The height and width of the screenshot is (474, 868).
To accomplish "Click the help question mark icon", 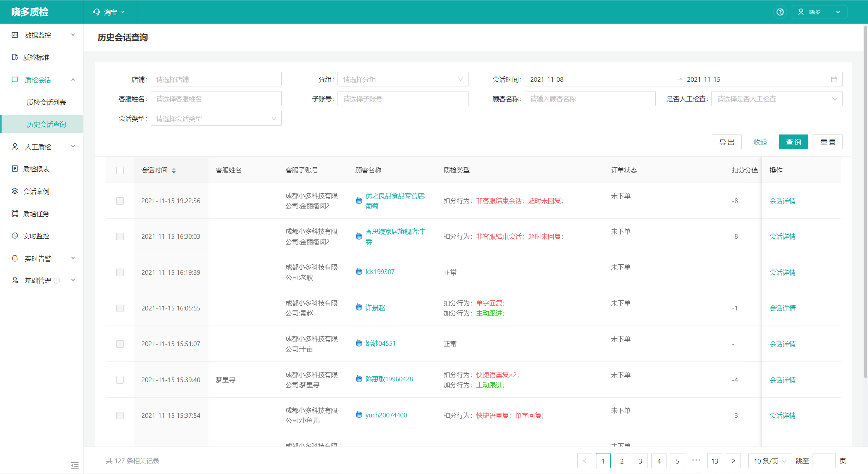I will [x=780, y=12].
